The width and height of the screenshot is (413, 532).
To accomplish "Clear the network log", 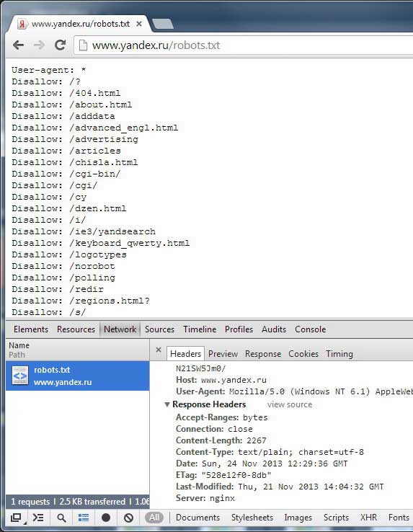I will point(128,518).
